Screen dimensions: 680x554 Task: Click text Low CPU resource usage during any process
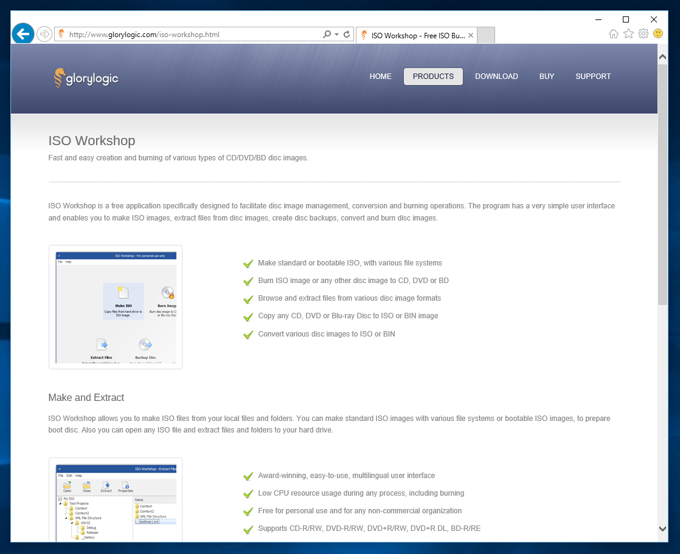click(361, 493)
